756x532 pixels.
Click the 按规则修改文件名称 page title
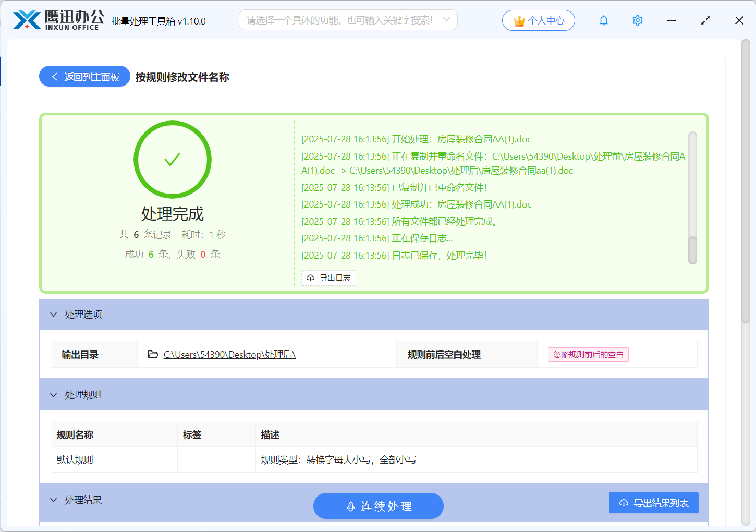point(182,77)
